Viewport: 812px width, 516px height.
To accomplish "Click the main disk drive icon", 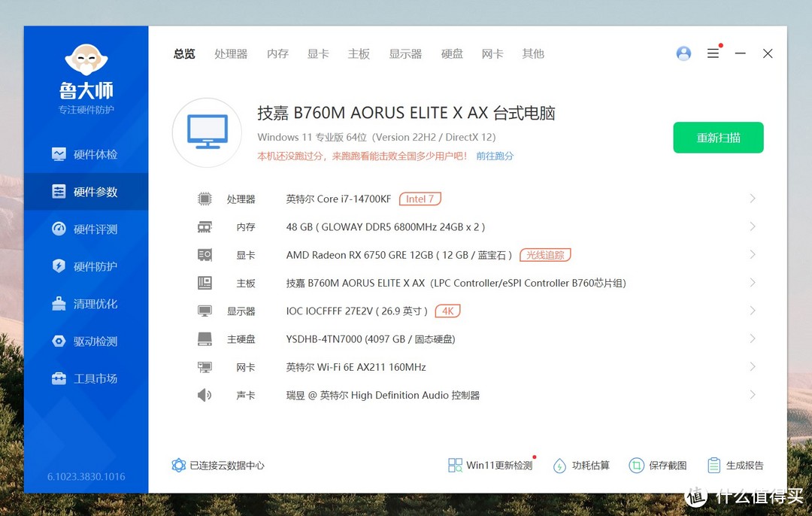I will coord(205,338).
